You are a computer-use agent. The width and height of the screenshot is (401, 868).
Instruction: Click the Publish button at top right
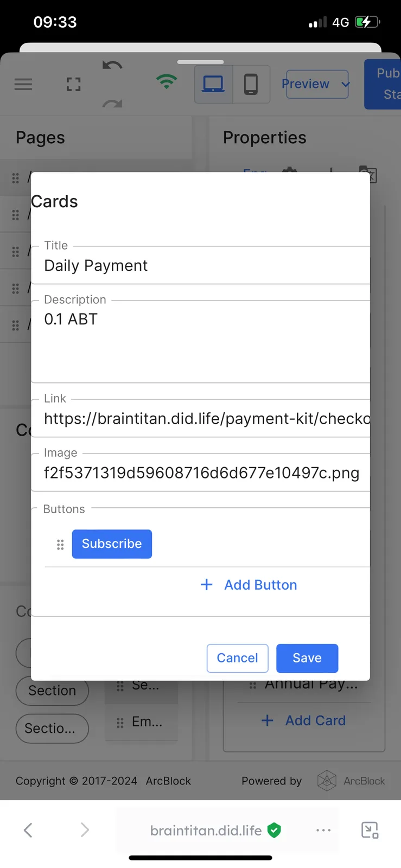point(383,84)
